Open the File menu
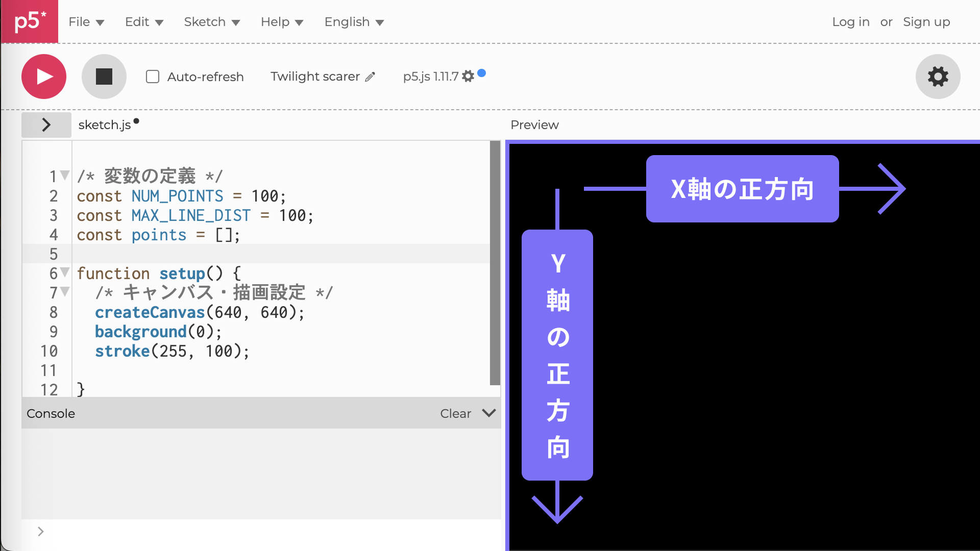This screenshot has height=551, width=980. click(x=86, y=22)
